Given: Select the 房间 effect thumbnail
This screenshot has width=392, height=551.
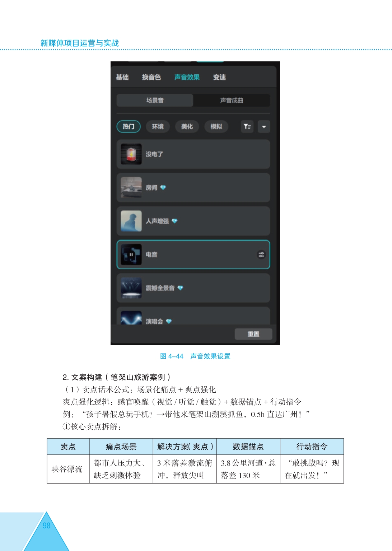Looking at the screenshot, I should tap(131, 187).
